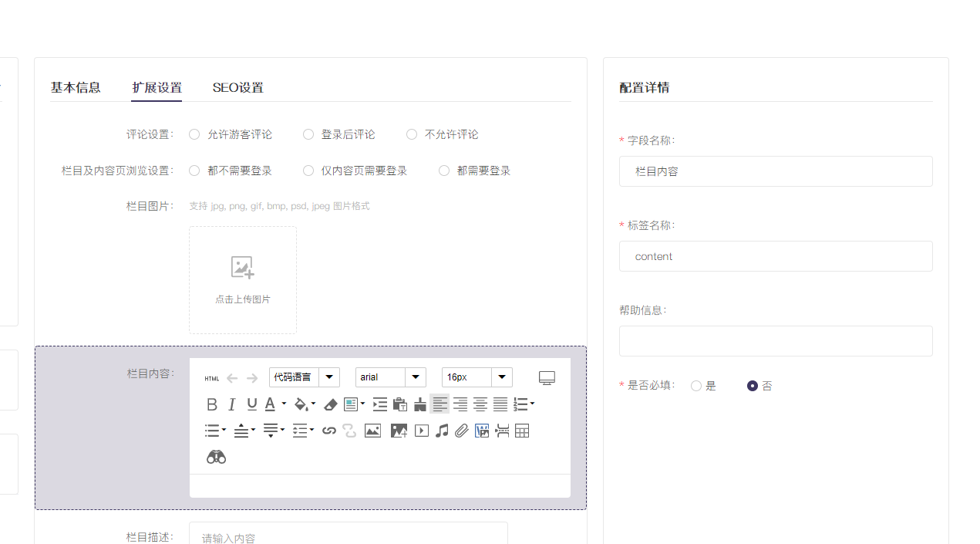Image resolution: width=980 pixels, height=544 pixels.
Task: Click the italic formatting icon
Action: click(x=231, y=404)
